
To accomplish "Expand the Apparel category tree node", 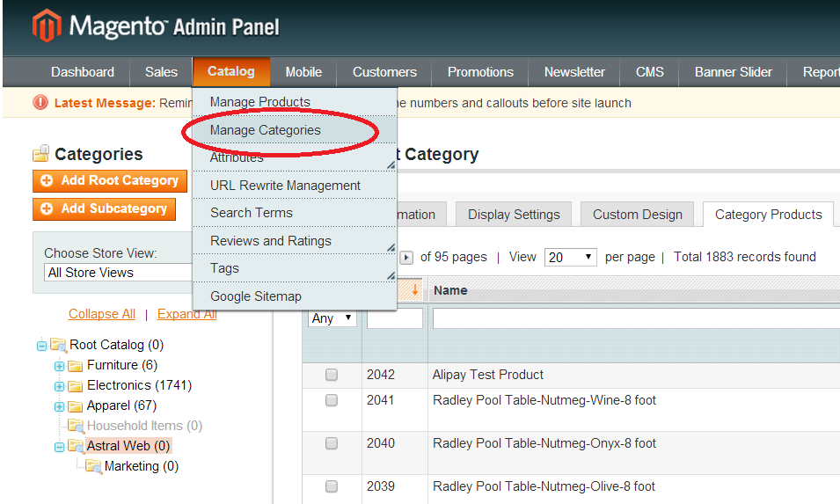I will click(x=59, y=406).
